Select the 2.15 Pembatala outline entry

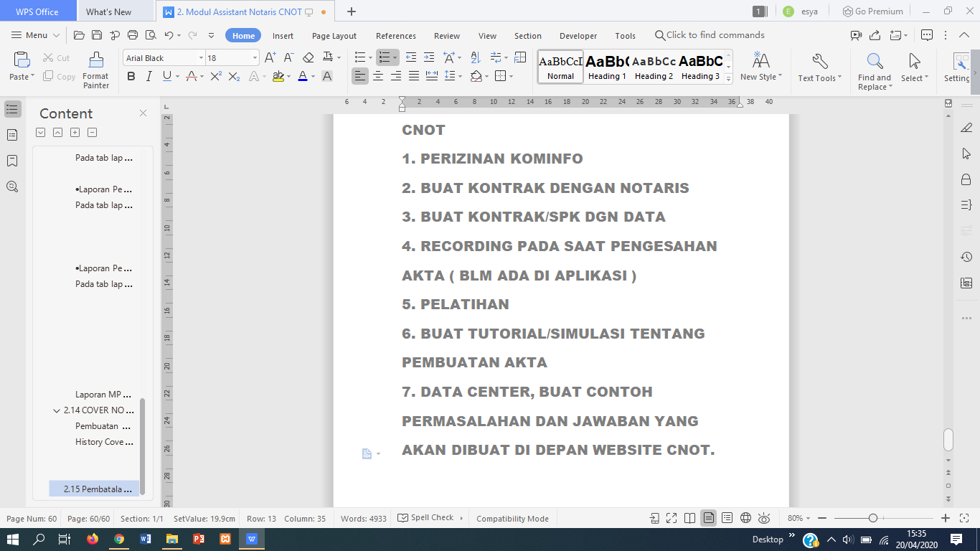[96, 489]
